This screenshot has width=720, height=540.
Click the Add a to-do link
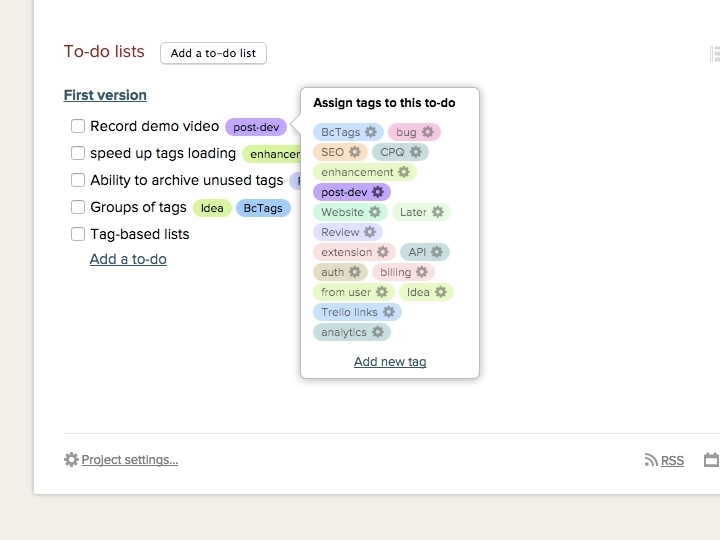[x=128, y=259]
